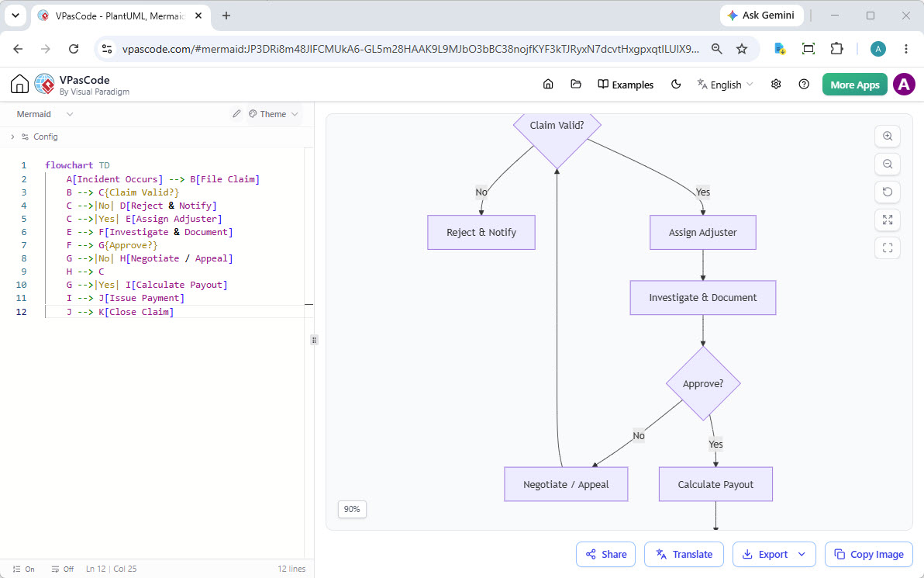
Task: Select the Investigate & Document node
Action: pyautogui.click(x=703, y=298)
